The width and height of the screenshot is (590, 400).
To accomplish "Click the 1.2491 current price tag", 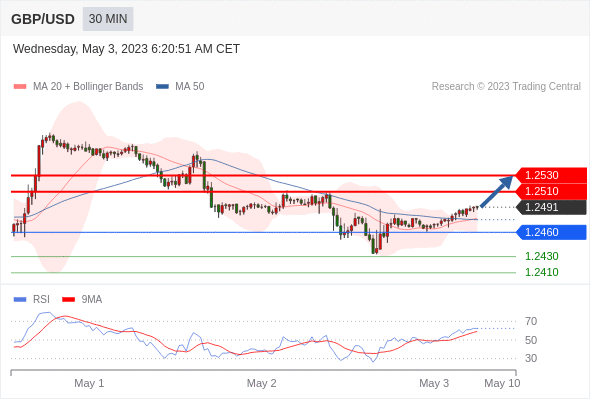I will [x=551, y=207].
